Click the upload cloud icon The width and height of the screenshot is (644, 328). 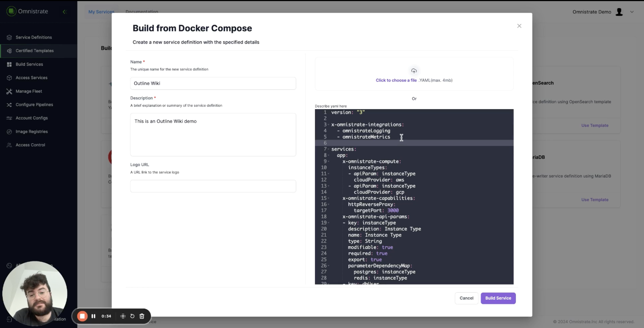pyautogui.click(x=414, y=71)
